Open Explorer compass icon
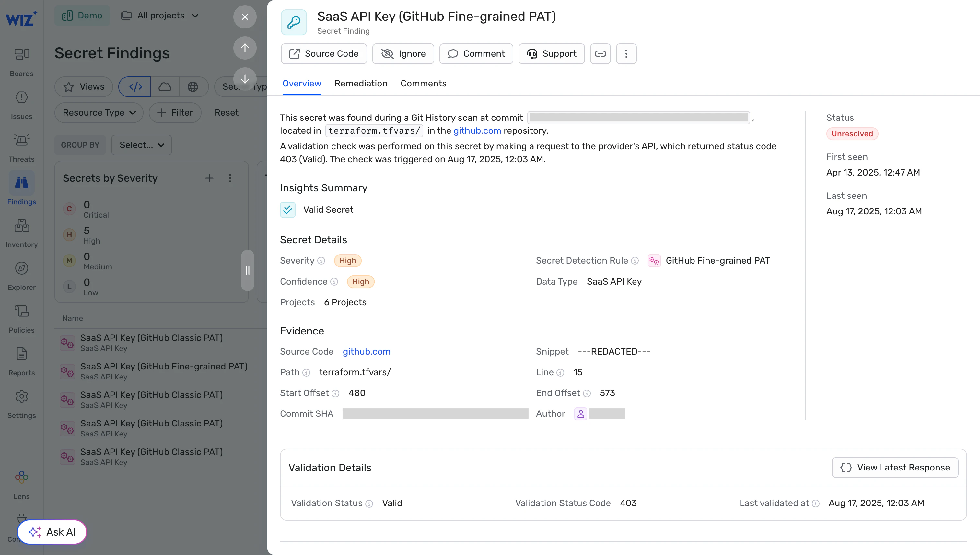The image size is (980, 555). (21, 268)
